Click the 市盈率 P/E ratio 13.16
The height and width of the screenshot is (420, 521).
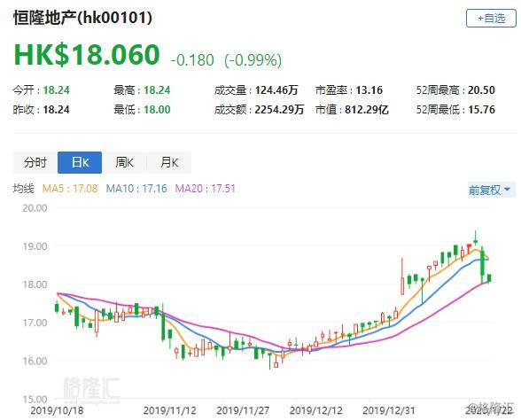click(x=369, y=90)
